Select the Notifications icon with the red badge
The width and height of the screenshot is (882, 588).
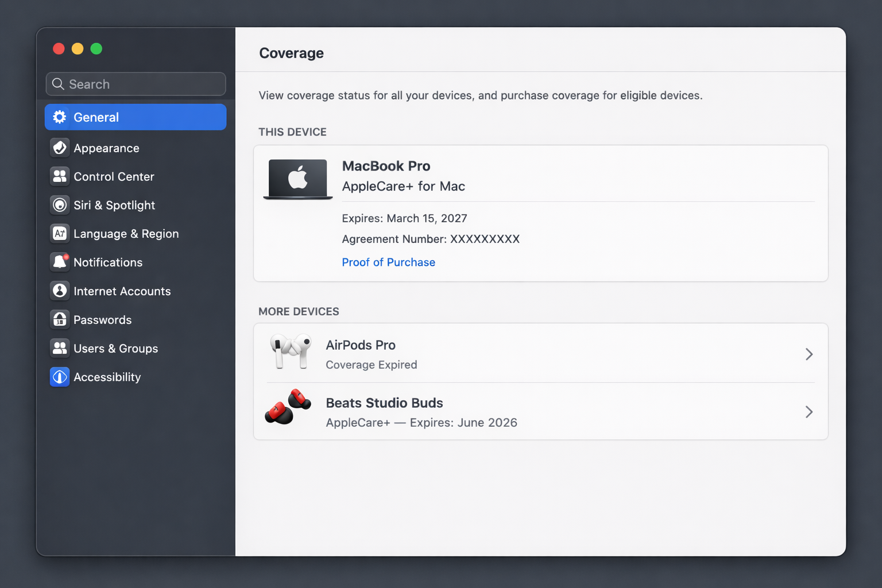click(x=60, y=262)
